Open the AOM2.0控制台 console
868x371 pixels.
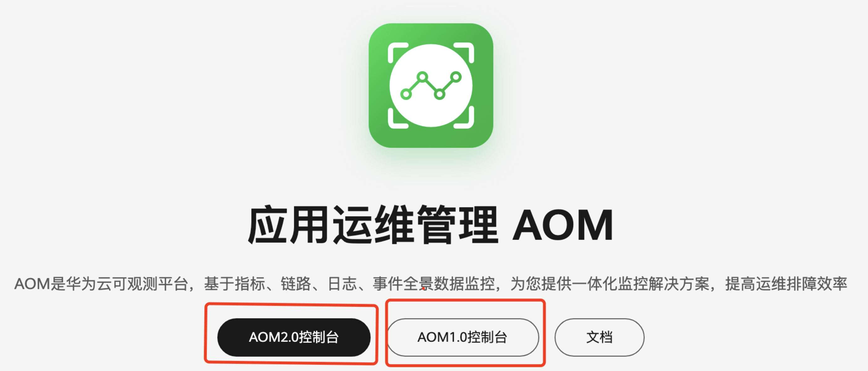point(294,337)
